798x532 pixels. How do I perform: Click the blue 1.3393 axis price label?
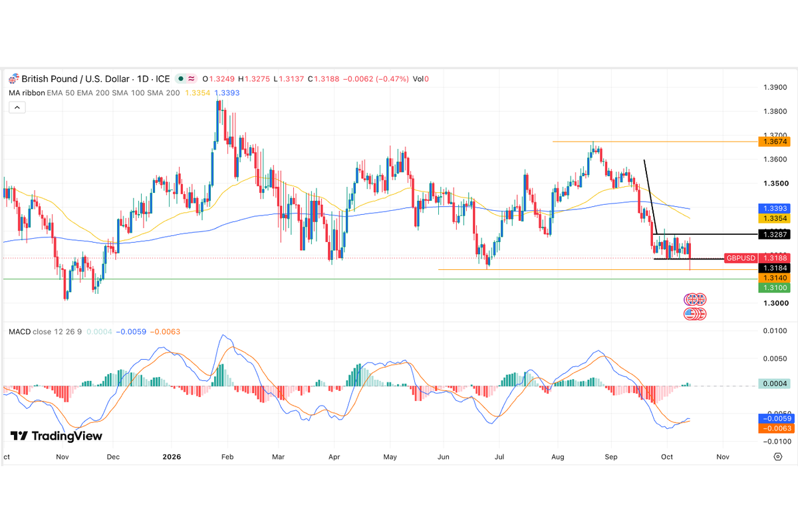click(774, 208)
